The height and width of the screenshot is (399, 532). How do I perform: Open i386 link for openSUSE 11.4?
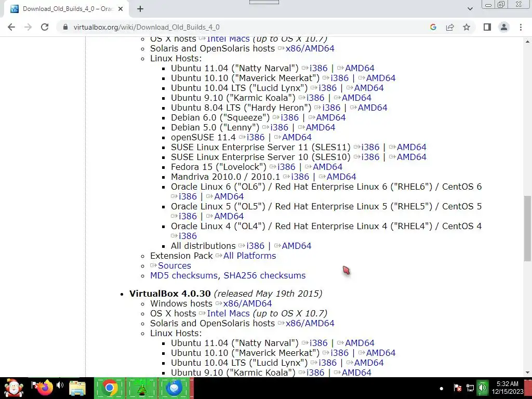pos(256,137)
